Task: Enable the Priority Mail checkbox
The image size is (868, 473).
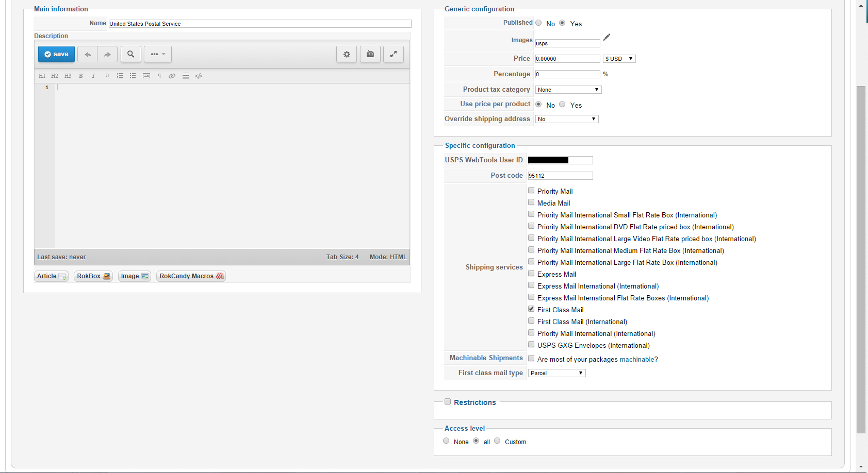Action: (531, 190)
